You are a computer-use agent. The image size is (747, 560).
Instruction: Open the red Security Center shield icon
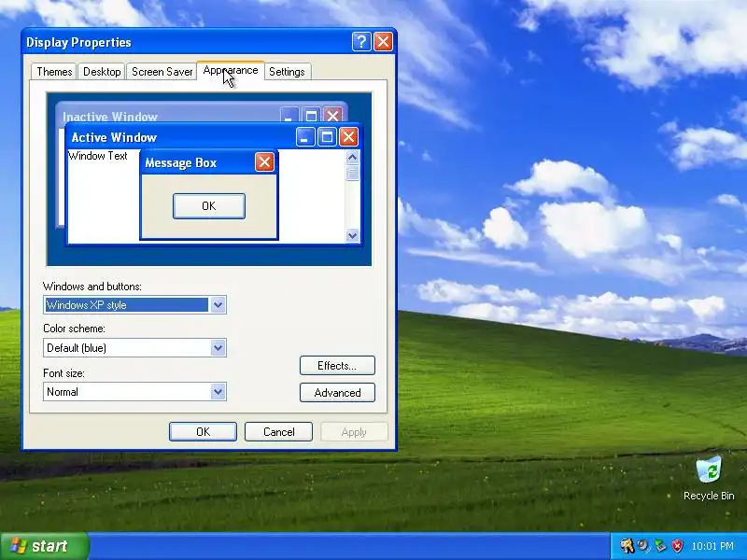tap(677, 546)
